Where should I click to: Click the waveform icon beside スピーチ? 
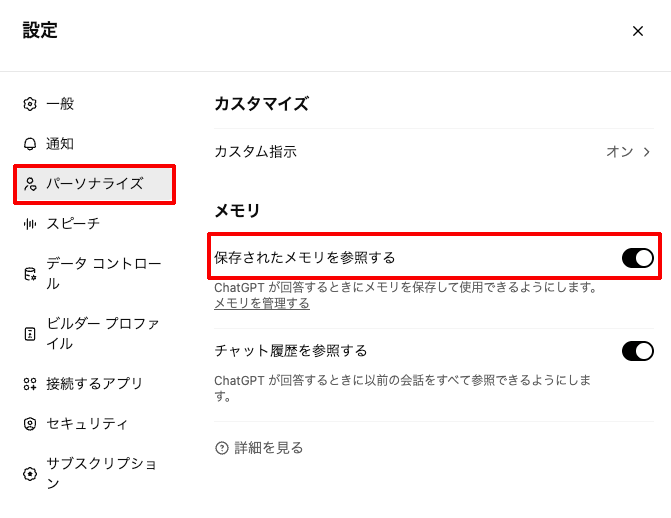point(30,223)
